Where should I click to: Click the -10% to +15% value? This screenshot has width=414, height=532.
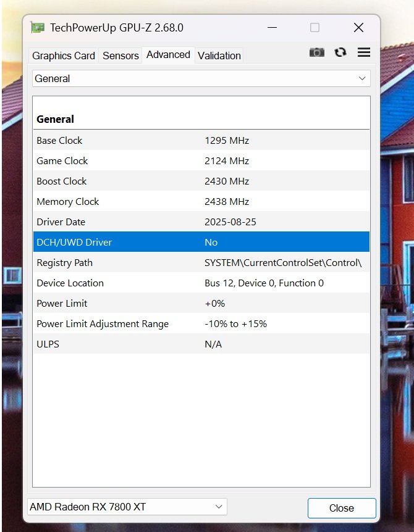coord(235,323)
